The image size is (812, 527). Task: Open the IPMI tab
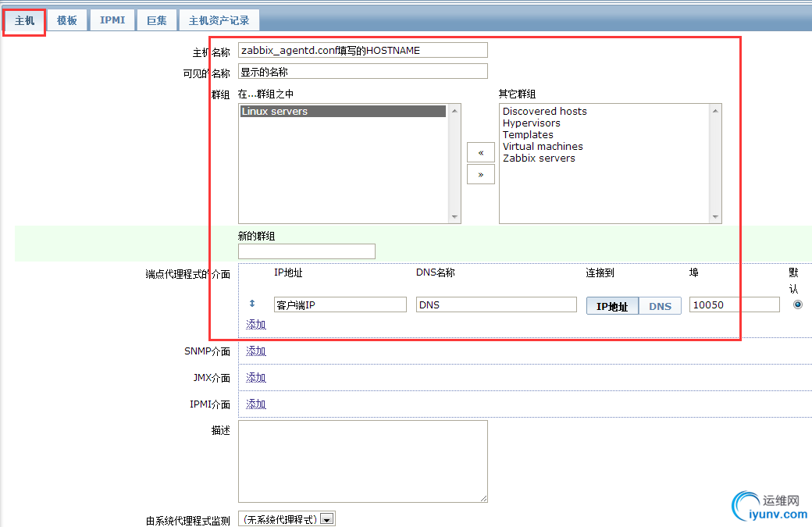click(112, 21)
